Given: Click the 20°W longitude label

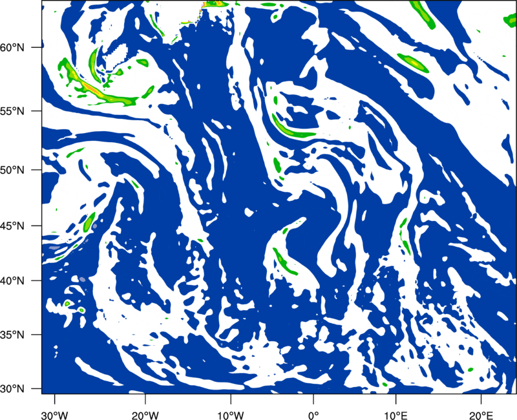Looking at the screenshot, I should (x=145, y=415).
